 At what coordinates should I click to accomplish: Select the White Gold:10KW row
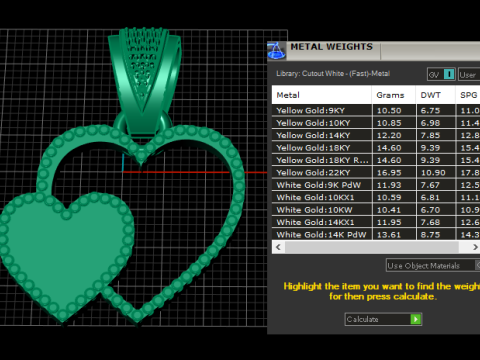click(376, 210)
